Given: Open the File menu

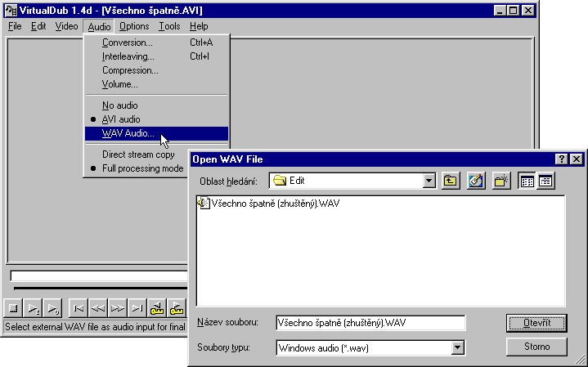Looking at the screenshot, I should (15, 26).
